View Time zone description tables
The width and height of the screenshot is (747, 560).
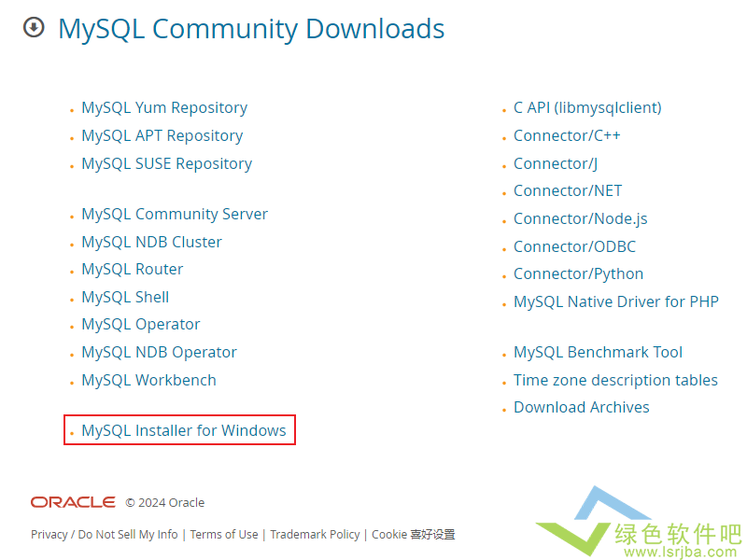click(x=615, y=381)
